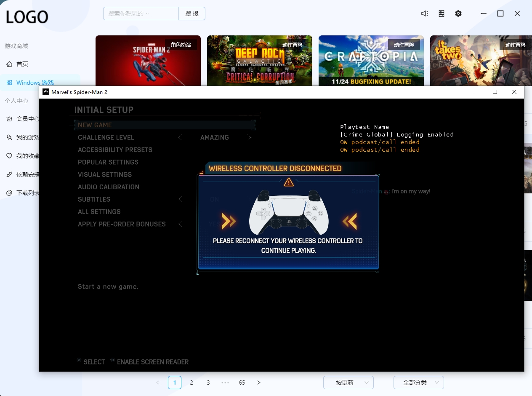The image size is (532, 396).
Task: Go to page 3 in pagination
Action: pyautogui.click(x=208, y=383)
